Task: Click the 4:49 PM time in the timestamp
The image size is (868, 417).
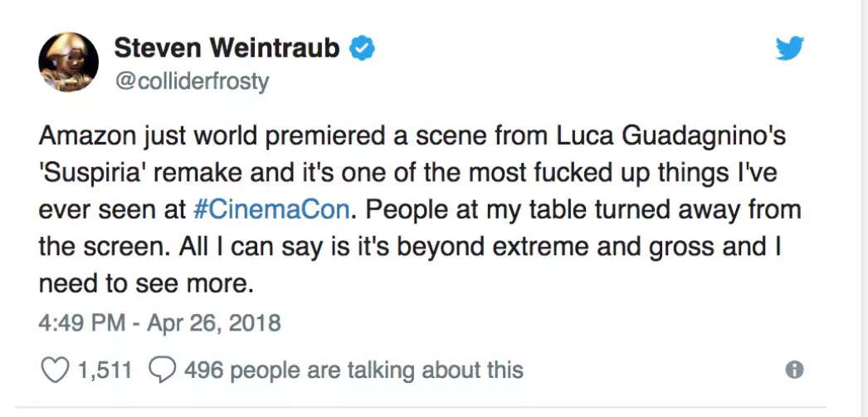Action: coord(81,322)
